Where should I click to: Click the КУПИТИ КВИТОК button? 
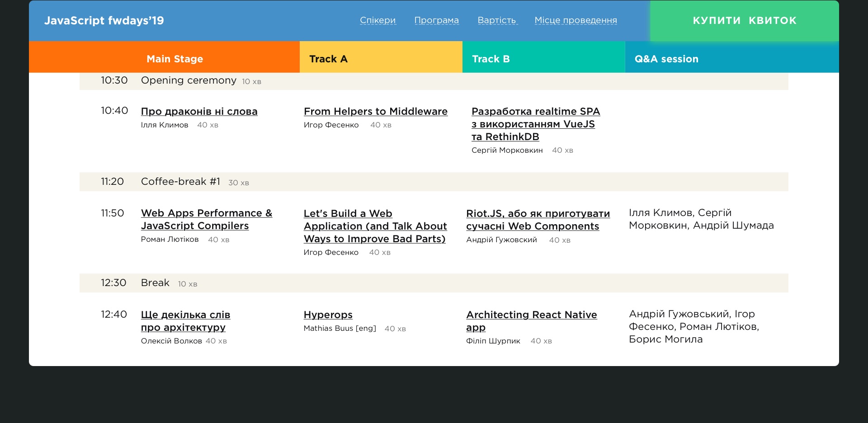[745, 20]
